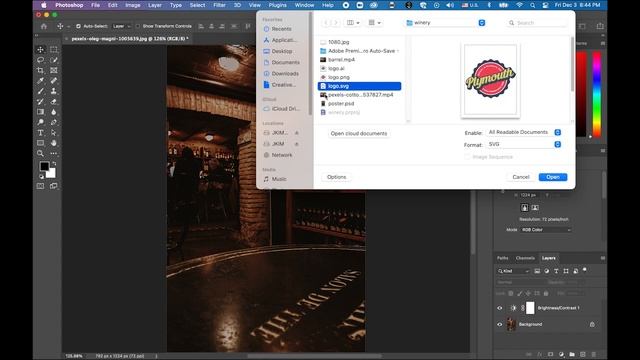
Task: Open the Edit Toolbar three-dots menu
Action: 53,153
